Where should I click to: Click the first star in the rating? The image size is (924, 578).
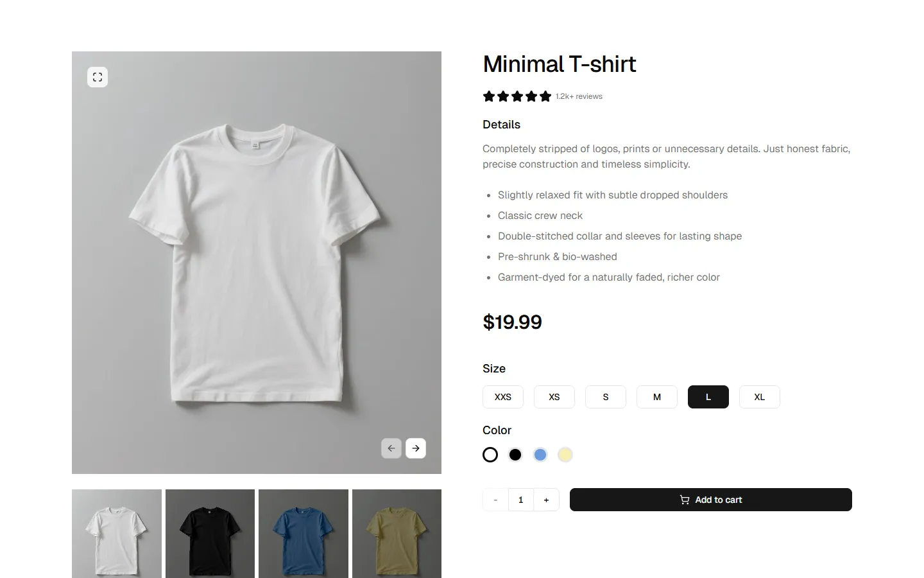(488, 96)
